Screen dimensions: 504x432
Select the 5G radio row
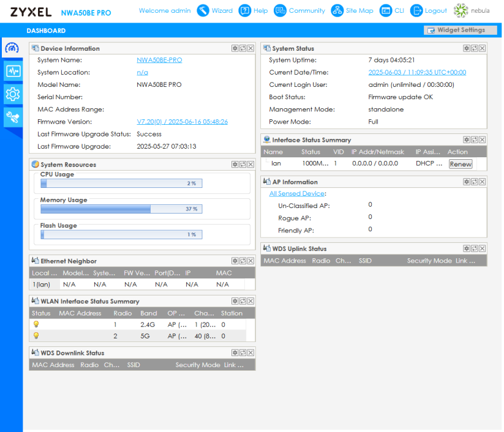[x=138, y=336]
